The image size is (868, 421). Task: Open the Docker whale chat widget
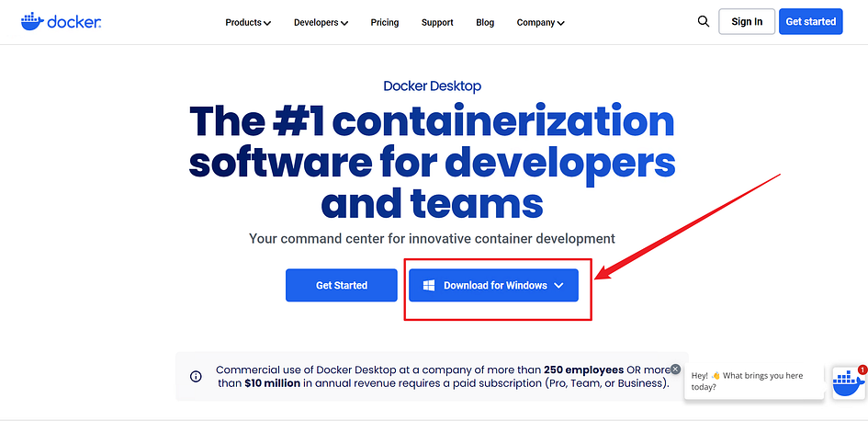click(849, 382)
